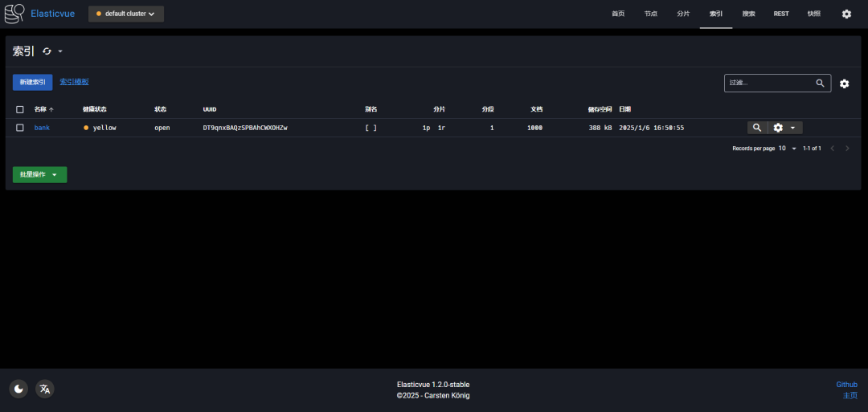Viewport: 868px width, 412px height.
Task: Open the language translate icon
Action: [x=45, y=389]
